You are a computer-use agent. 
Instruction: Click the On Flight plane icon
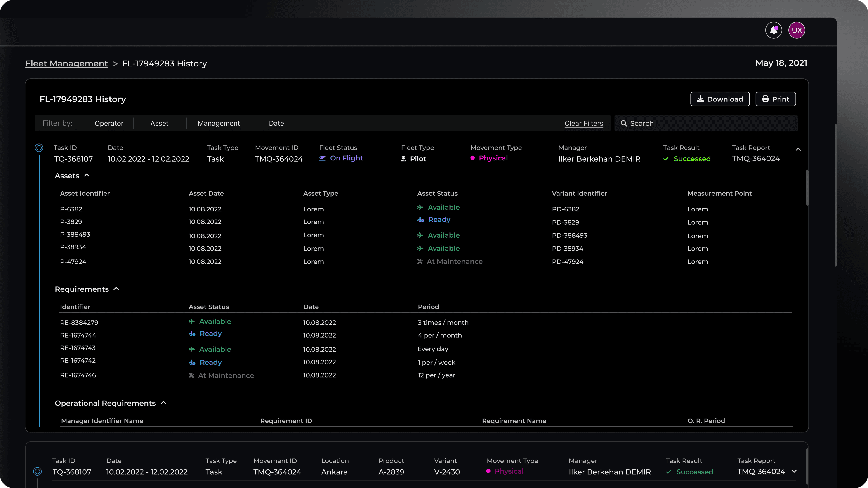pos(323,158)
